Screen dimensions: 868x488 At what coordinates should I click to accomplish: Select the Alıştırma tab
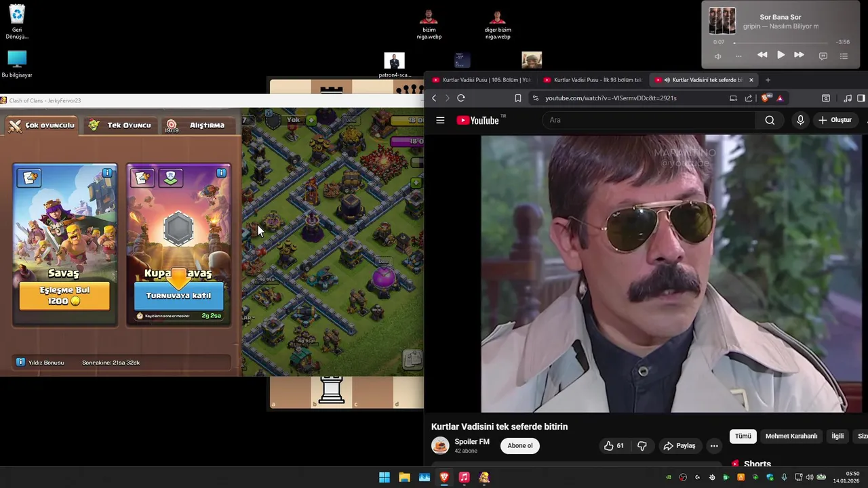pyautogui.click(x=198, y=125)
